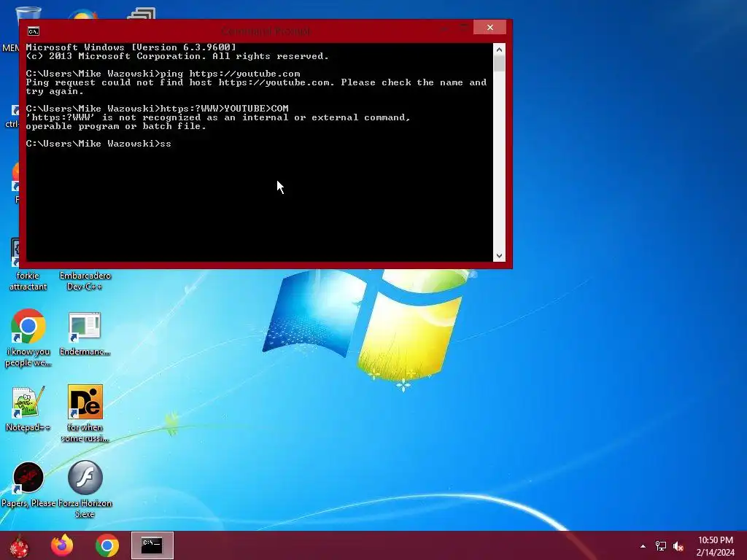Open Google Chrome from the taskbar
This screenshot has width=747, height=560.
(107, 545)
